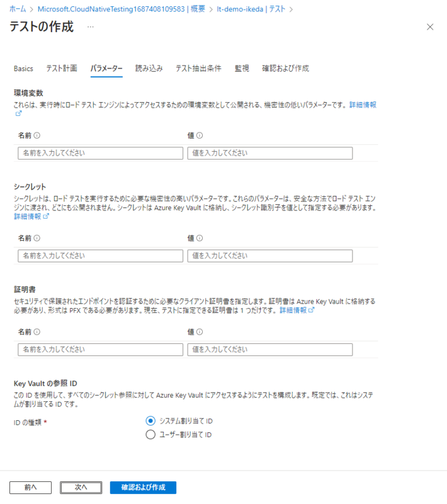Switch to the テスト計画 tab
The width and height of the screenshot is (447, 504).
[62, 69]
